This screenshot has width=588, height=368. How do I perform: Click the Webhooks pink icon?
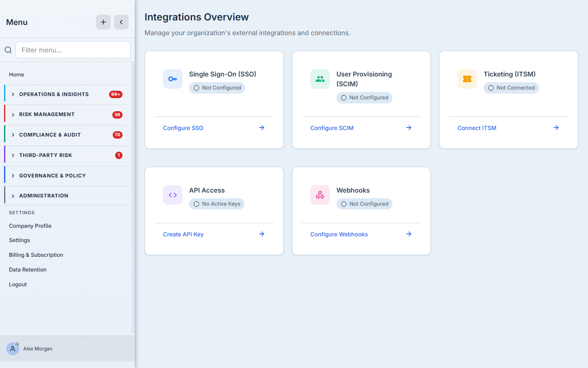[x=320, y=195]
